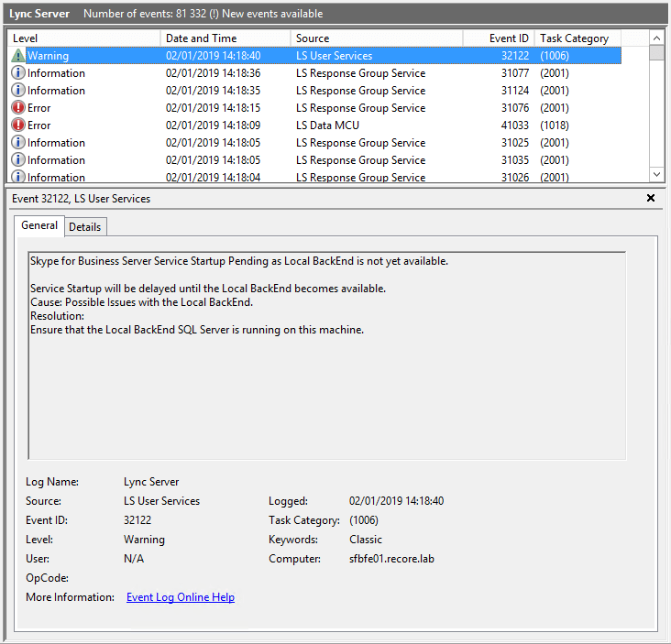
Task: Click event ID 31026 in the list
Action: (515, 177)
